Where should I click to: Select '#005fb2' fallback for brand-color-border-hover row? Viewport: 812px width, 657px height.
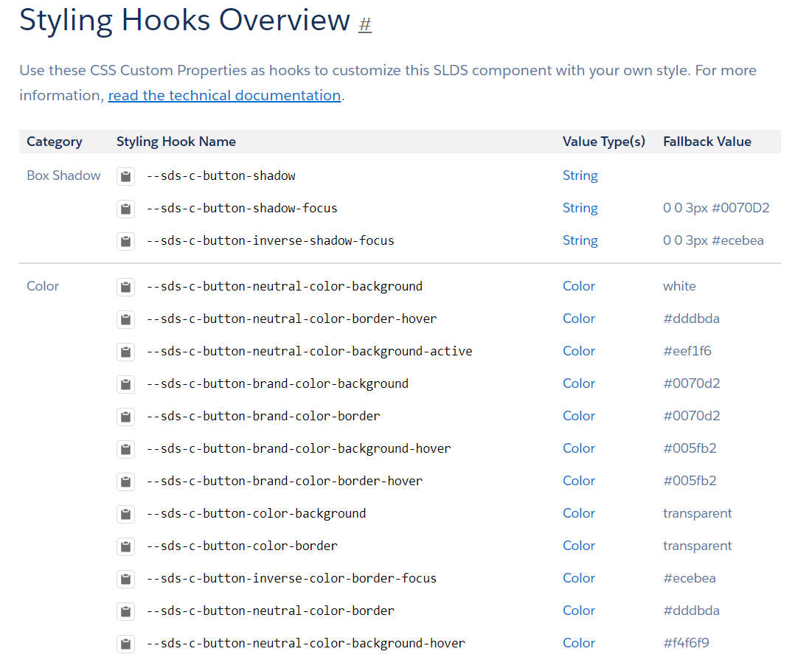pyautogui.click(x=690, y=481)
